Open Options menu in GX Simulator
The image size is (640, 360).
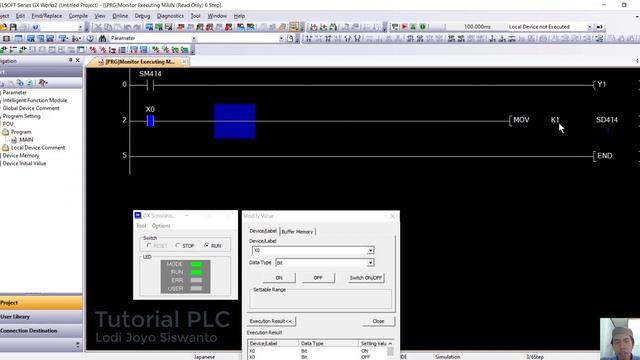point(161,226)
